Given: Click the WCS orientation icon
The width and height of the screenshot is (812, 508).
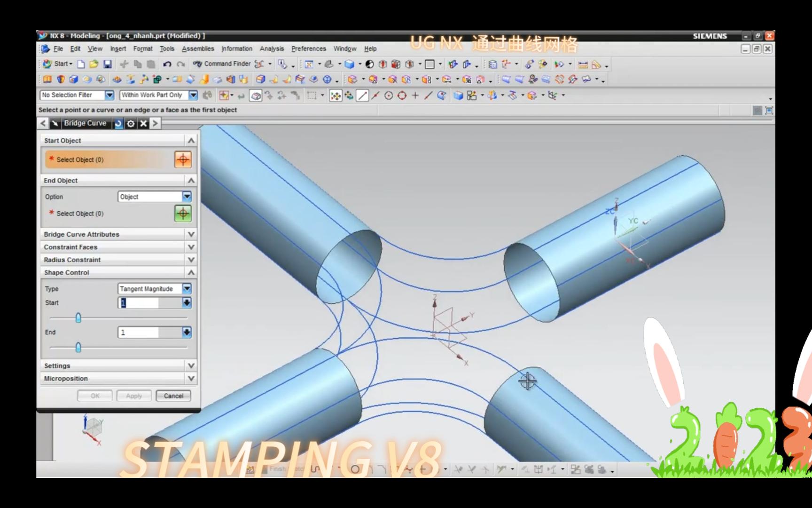Looking at the screenshot, I should (x=506, y=64).
